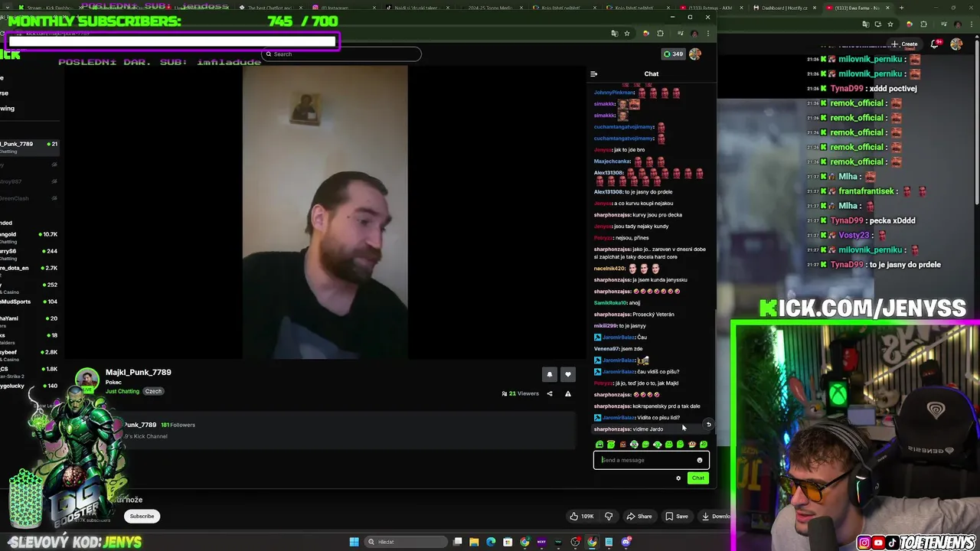Click username SamikRoka10 in chat
Screen dimensions: 980x551
coord(610,303)
